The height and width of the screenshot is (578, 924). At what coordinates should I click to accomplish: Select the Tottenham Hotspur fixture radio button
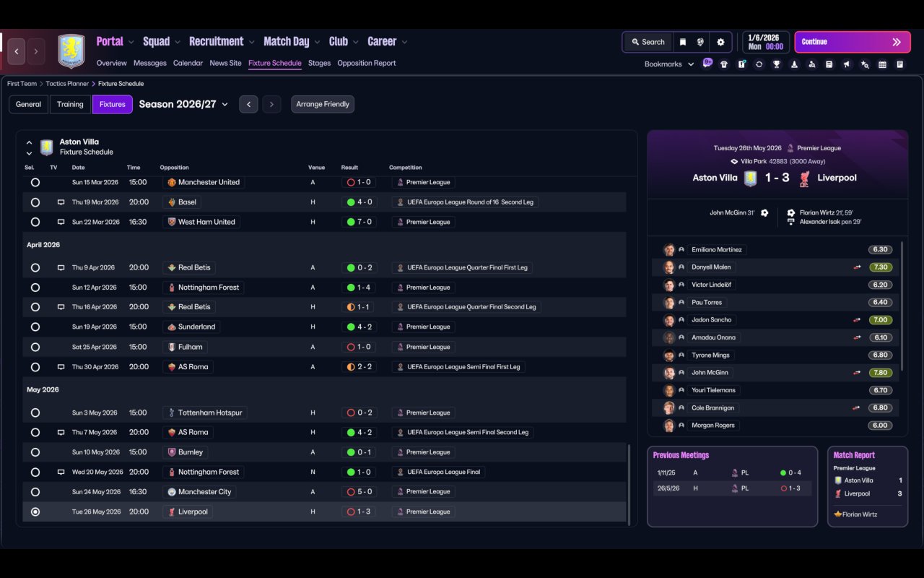pyautogui.click(x=35, y=413)
